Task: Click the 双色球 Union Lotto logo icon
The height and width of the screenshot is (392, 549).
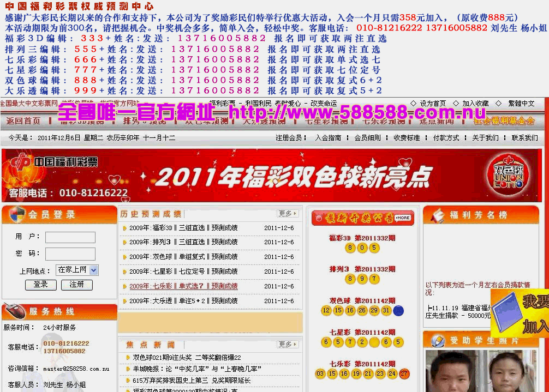Action: click(x=509, y=176)
